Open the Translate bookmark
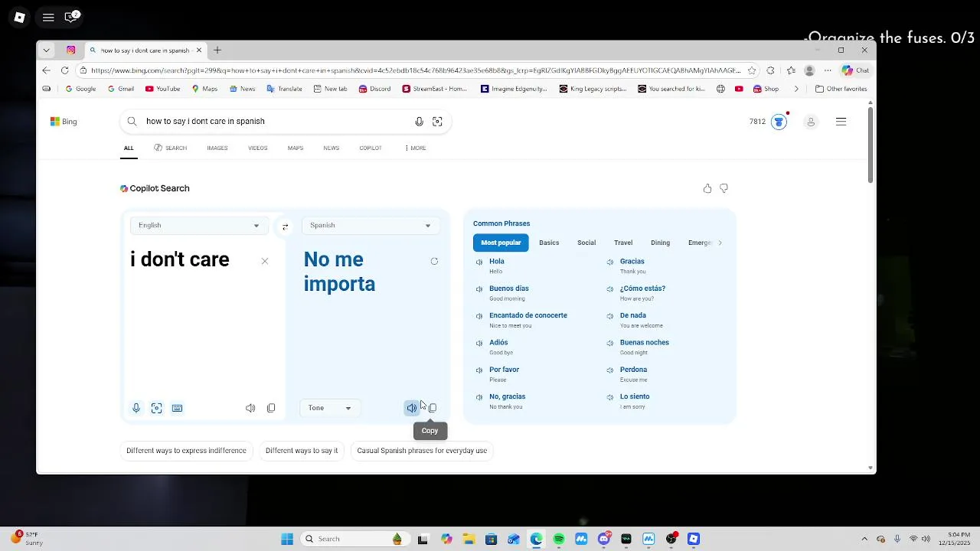 click(x=284, y=89)
